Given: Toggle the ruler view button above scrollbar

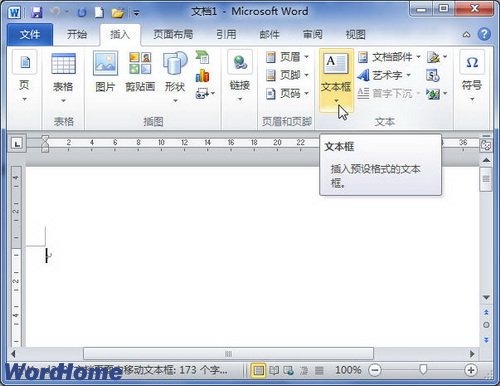Looking at the screenshot, I should pyautogui.click(x=486, y=145).
